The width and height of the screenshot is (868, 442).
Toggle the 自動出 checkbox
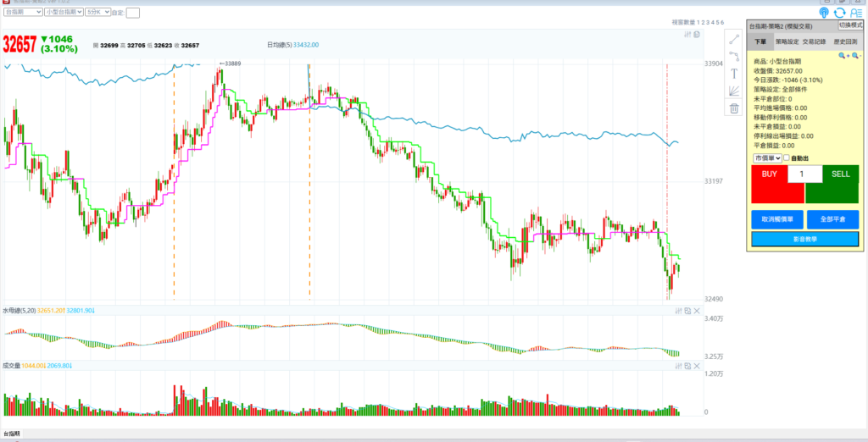787,158
